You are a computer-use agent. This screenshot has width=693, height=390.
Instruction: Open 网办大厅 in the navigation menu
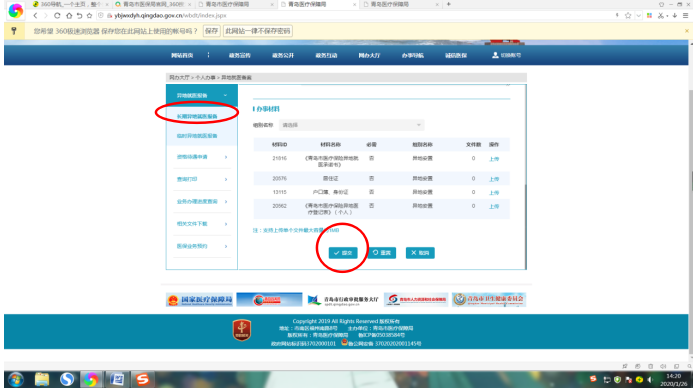[x=369, y=55]
